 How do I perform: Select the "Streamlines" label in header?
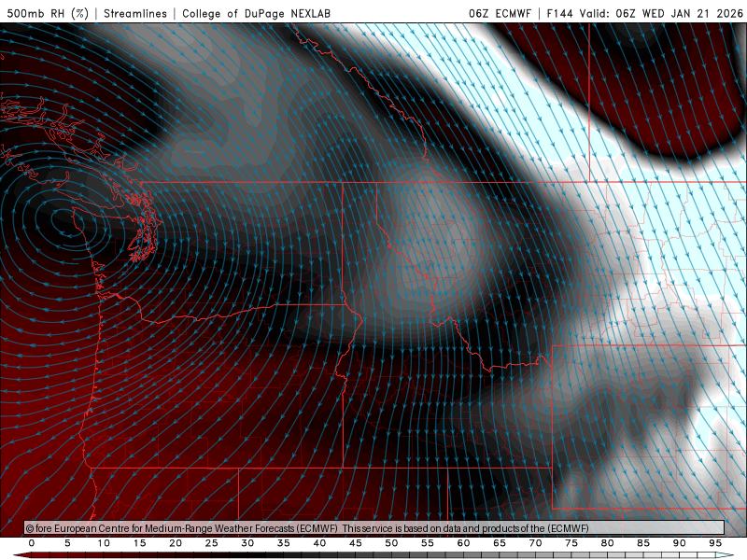pos(135,13)
